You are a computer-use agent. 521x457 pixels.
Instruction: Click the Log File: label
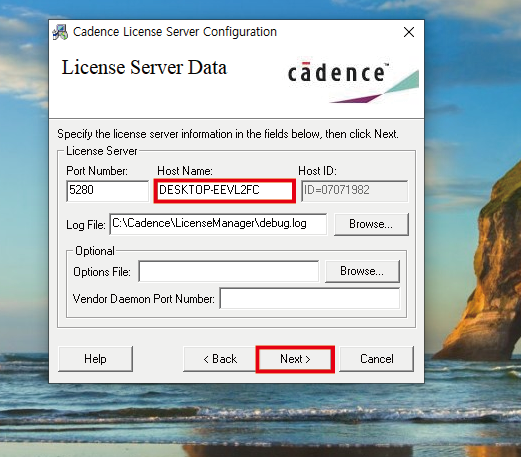tap(86, 225)
